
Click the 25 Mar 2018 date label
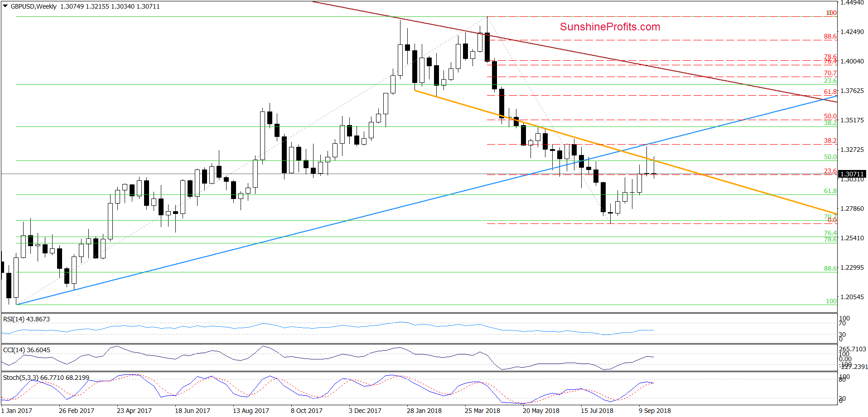click(482, 411)
